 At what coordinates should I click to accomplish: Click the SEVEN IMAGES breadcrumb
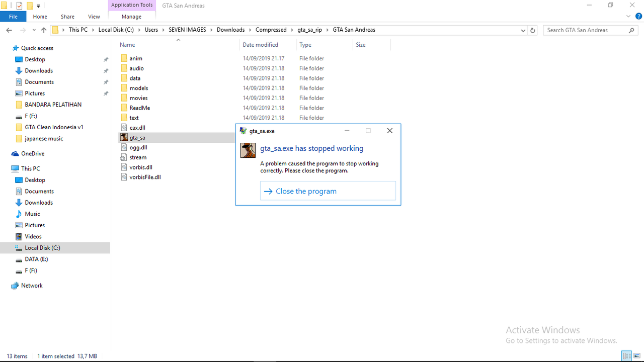click(x=187, y=30)
